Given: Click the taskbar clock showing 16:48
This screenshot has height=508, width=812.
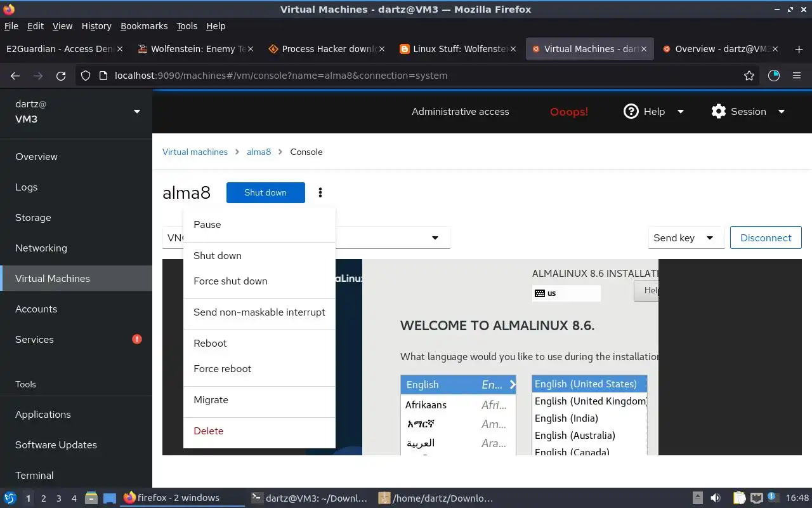Looking at the screenshot, I should click(x=797, y=498).
